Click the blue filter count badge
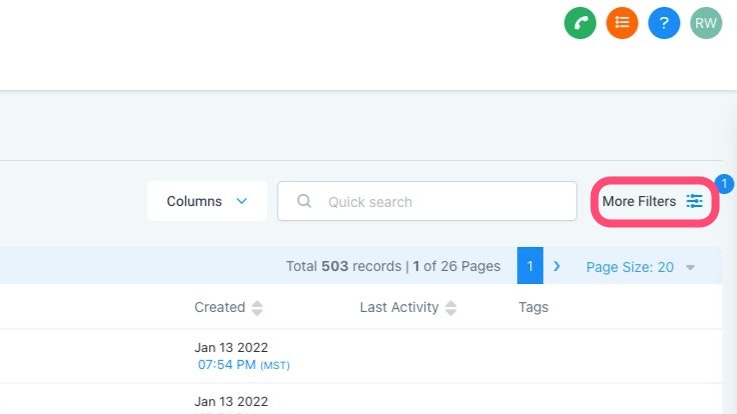This screenshot has width=737, height=414. point(724,184)
